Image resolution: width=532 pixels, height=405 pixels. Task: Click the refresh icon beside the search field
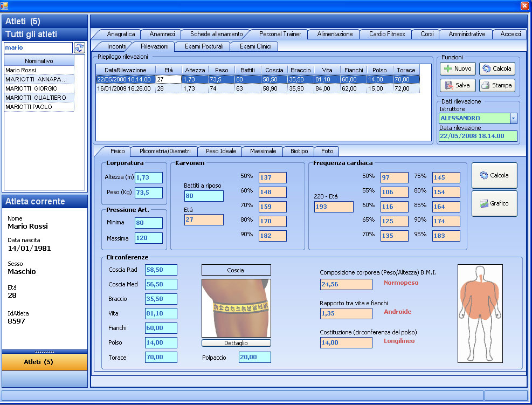(x=80, y=47)
